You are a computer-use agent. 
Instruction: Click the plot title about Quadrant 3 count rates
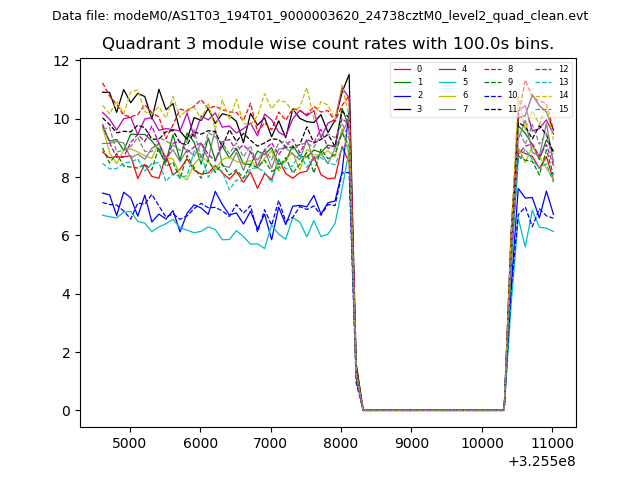coord(328,44)
